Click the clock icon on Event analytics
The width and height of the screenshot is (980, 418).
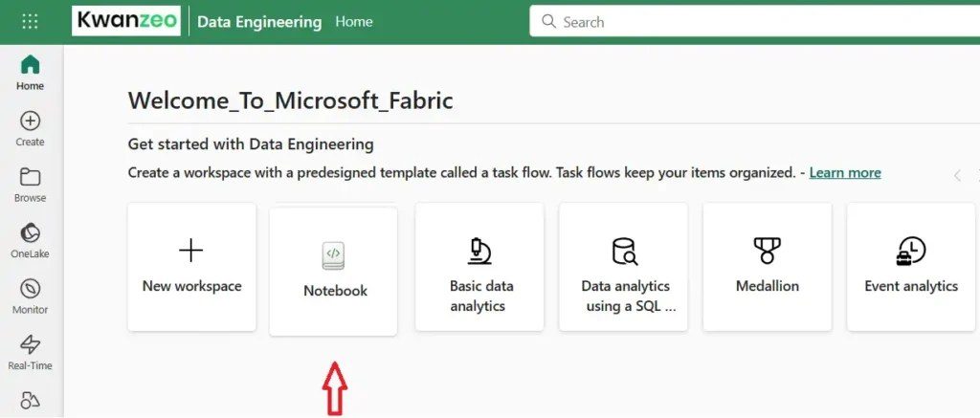(911, 252)
